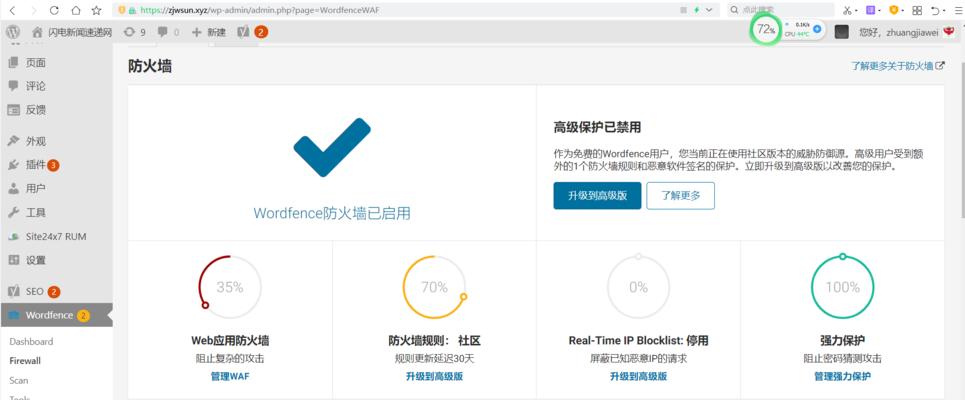Click the green padlock in the address bar
The image size is (965, 400).
pyautogui.click(x=134, y=10)
